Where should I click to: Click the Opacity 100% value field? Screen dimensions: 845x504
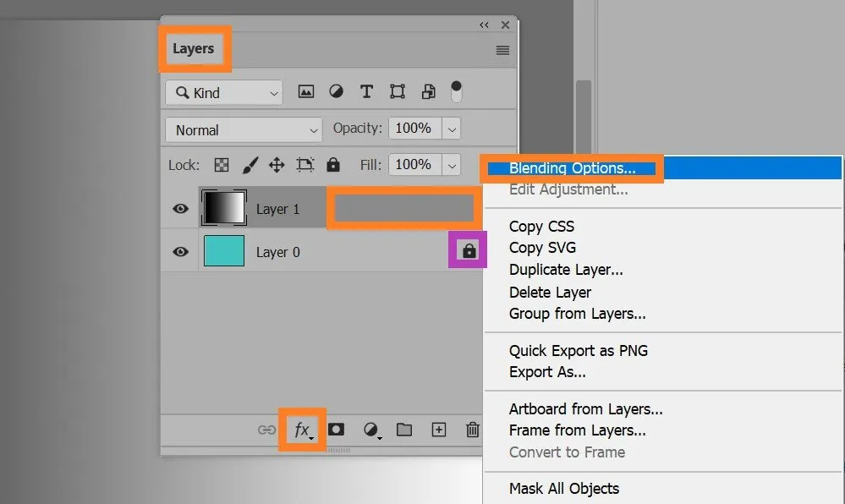[x=415, y=129]
